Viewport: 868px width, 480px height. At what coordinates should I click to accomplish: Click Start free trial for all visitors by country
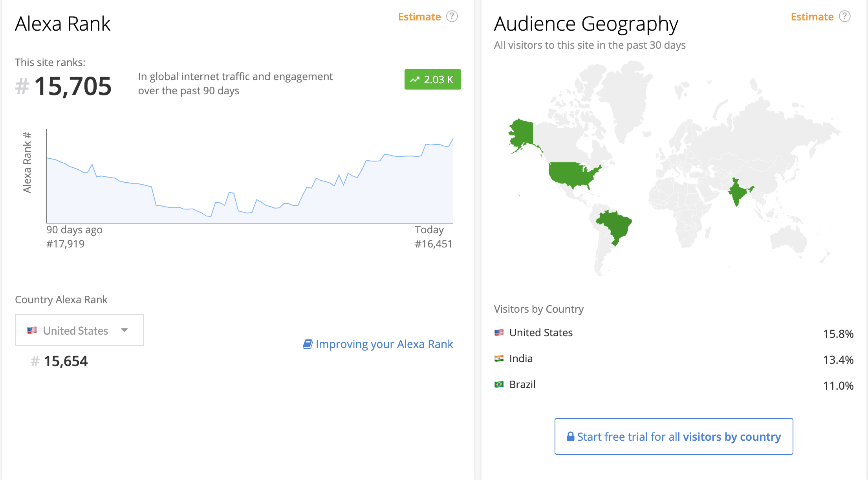674,436
